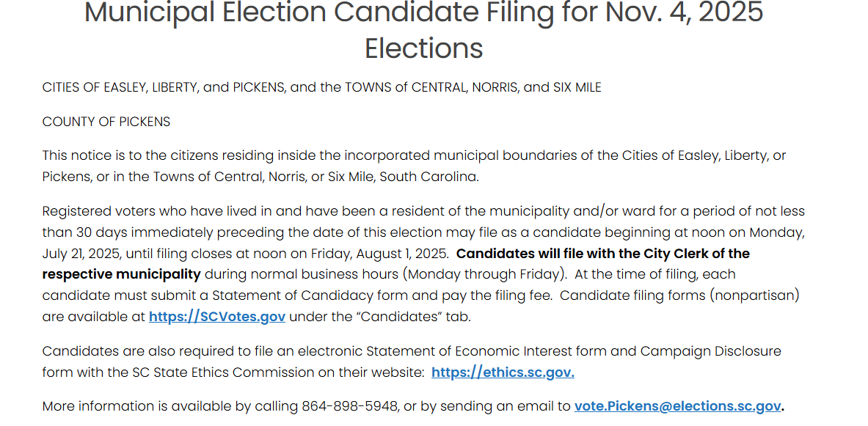Click the phone number 864-898-5948
868x426 pixels.
350,406
